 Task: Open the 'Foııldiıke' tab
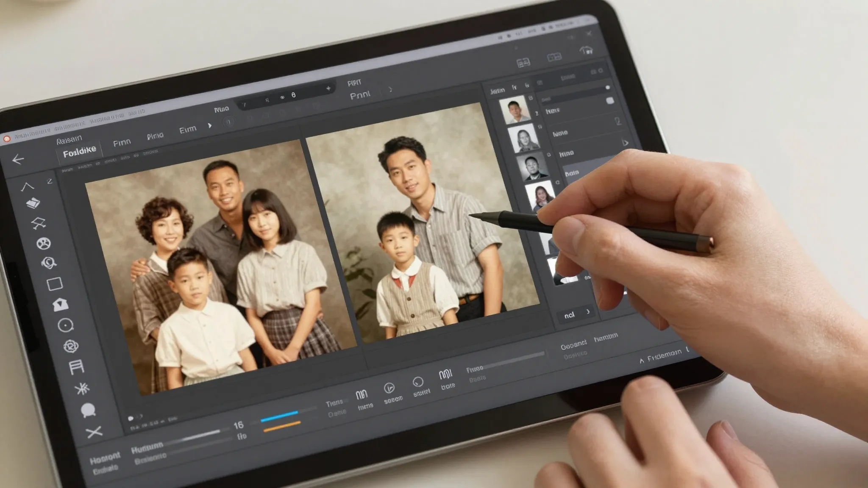(79, 152)
